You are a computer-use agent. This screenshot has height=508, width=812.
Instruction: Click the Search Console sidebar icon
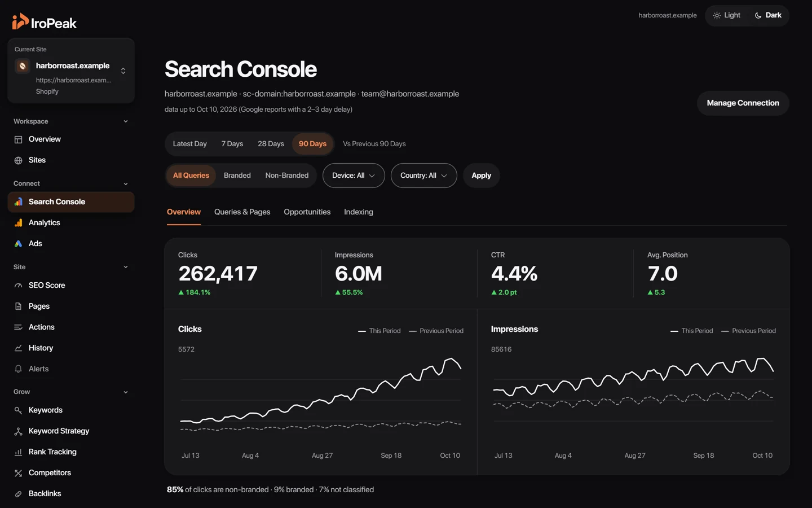18,202
